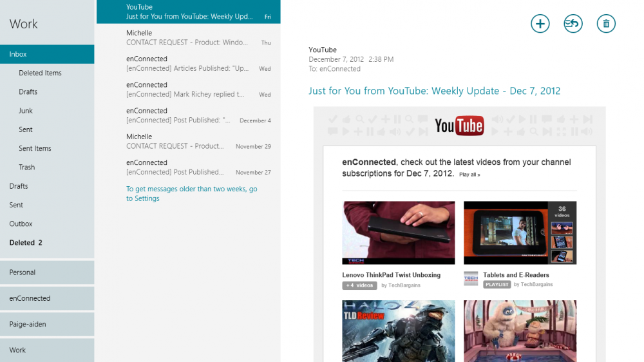Open Michelle's CONTACT REQUEST message from Thu

(x=189, y=37)
